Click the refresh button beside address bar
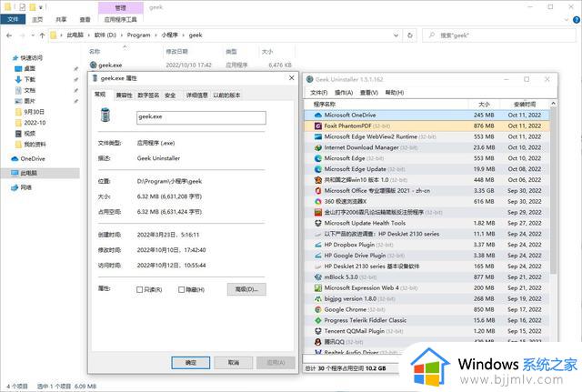Screen dimensions: 582x392 tap(410, 35)
